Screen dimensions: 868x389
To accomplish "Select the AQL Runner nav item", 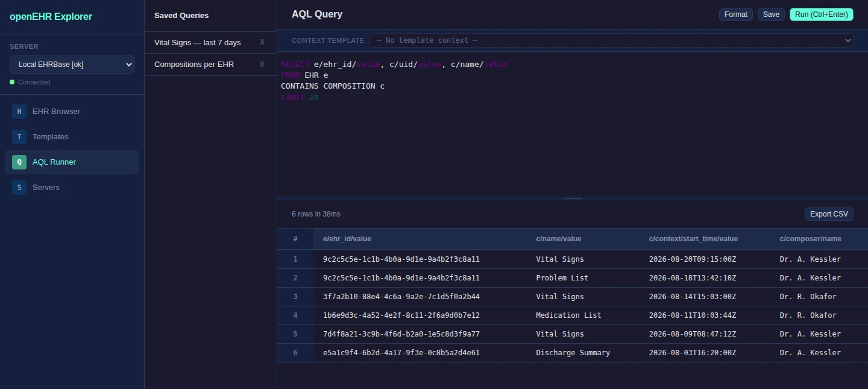I will pos(72,162).
